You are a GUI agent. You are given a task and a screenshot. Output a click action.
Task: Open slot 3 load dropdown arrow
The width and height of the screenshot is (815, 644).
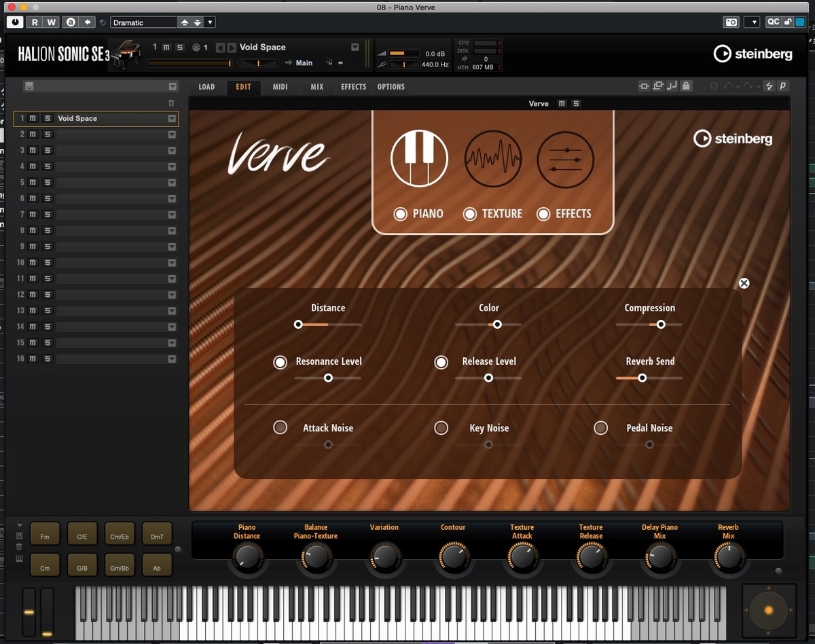[x=172, y=151]
